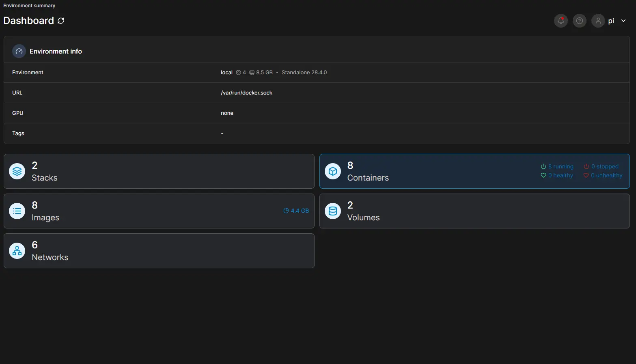
Task: Click the help question mark icon
Action: click(x=579, y=20)
